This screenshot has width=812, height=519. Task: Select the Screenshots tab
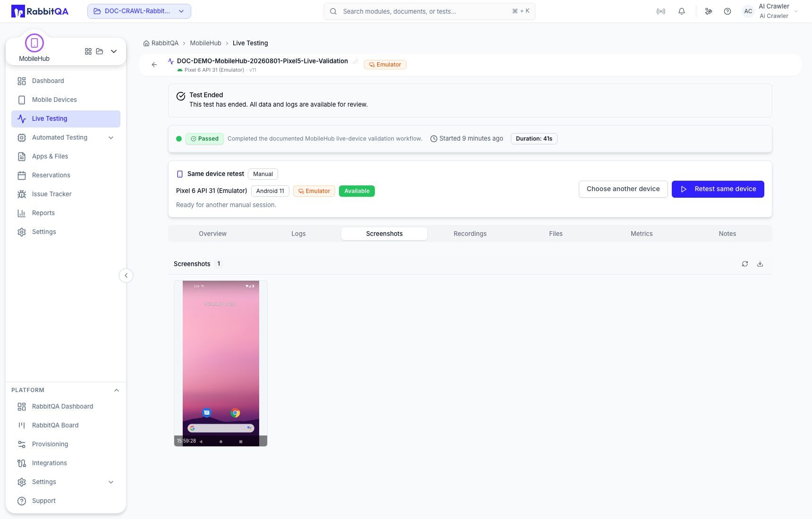coord(384,234)
